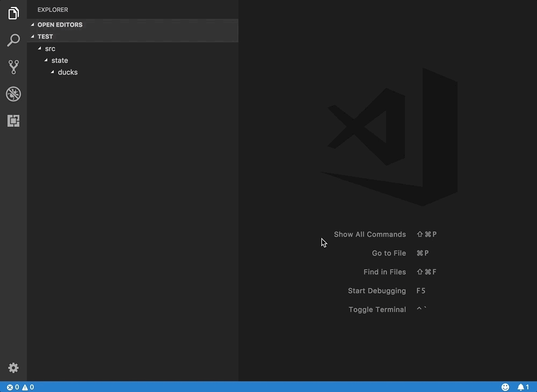Image resolution: width=537 pixels, height=392 pixels.
Task: Open the notifications bell icon
Action: coord(520,387)
